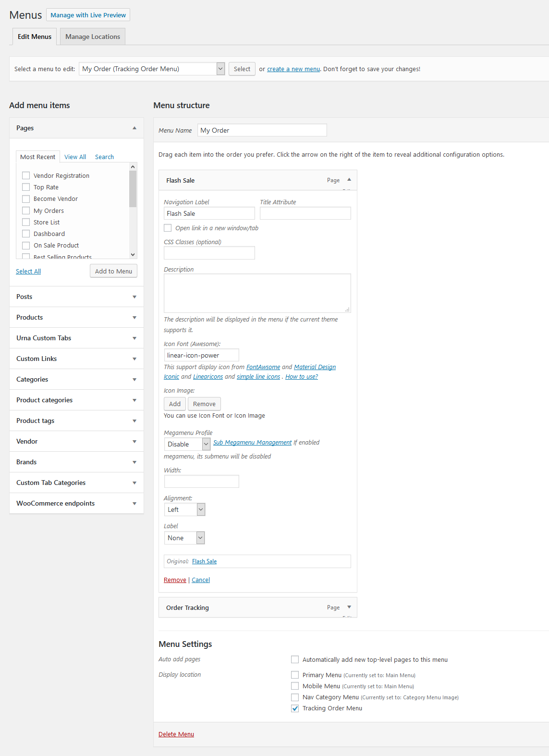Click the Select menu button
Screen dimensions: 549x756
(242, 69)
